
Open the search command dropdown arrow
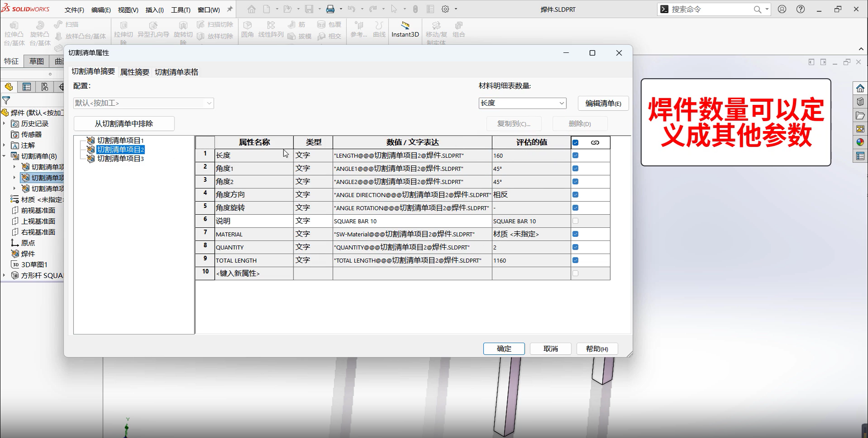pos(767,9)
